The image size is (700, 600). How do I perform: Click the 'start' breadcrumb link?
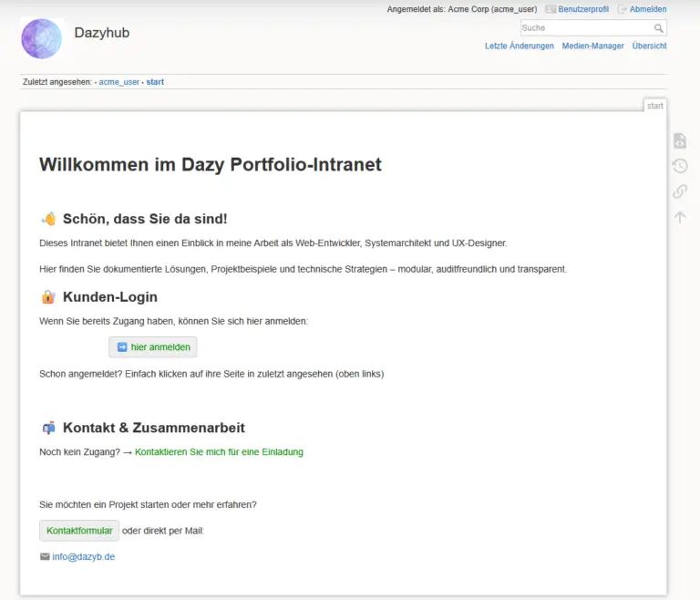[x=155, y=82]
